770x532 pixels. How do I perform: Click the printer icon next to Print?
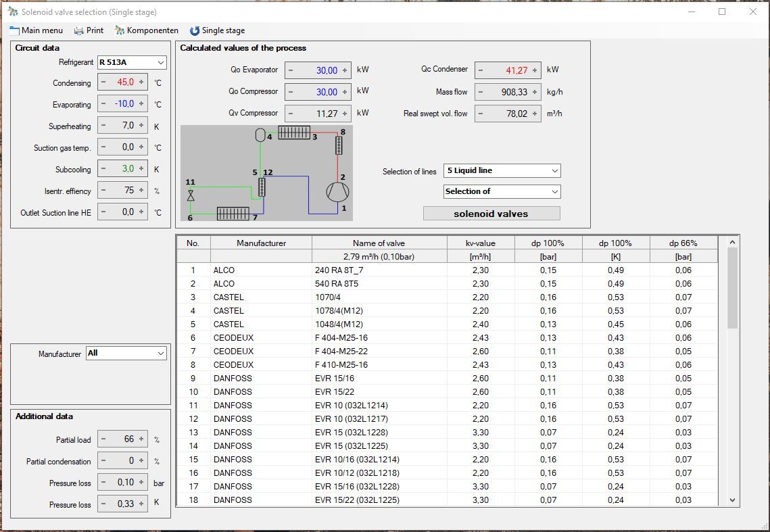tap(78, 30)
